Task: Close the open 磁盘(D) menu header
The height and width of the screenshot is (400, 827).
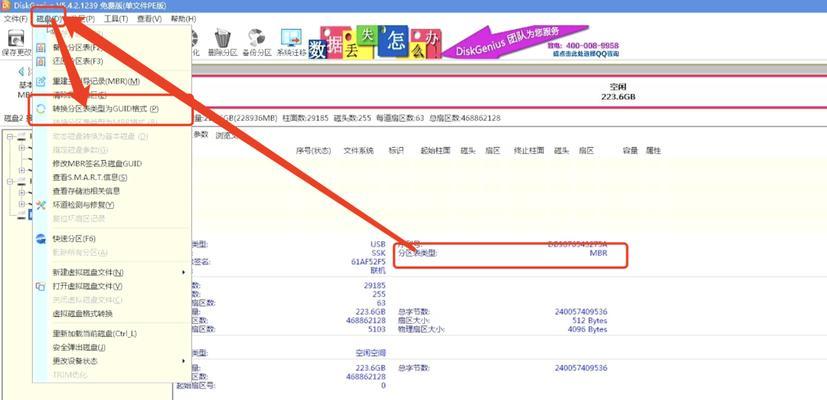Action: point(49,19)
